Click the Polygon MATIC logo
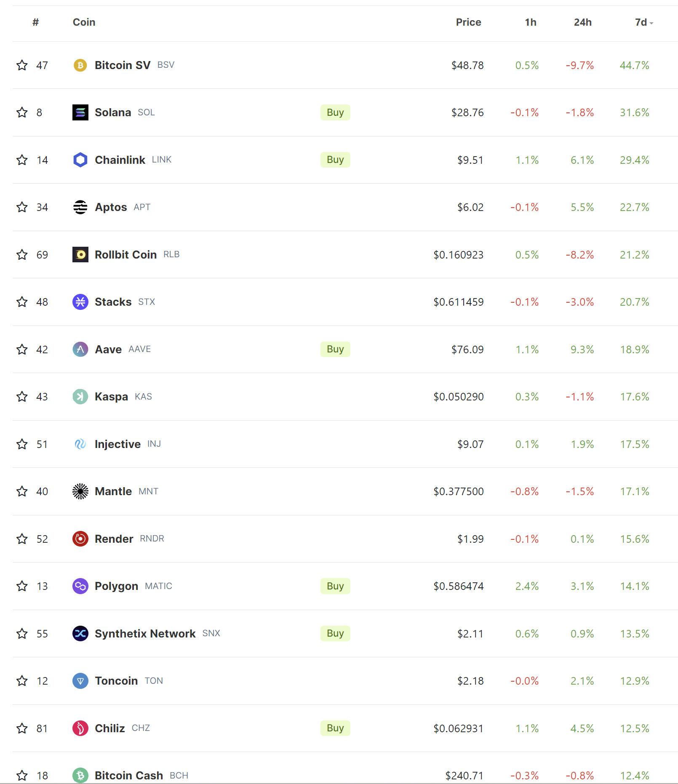The height and width of the screenshot is (784, 678). click(x=80, y=586)
